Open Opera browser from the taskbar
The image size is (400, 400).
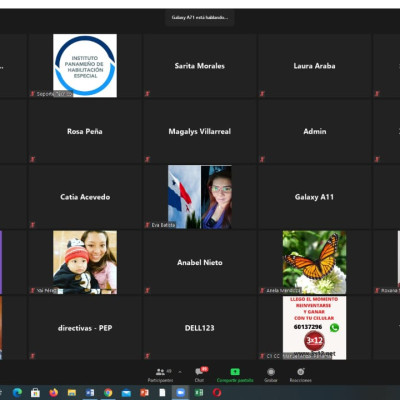point(217,393)
